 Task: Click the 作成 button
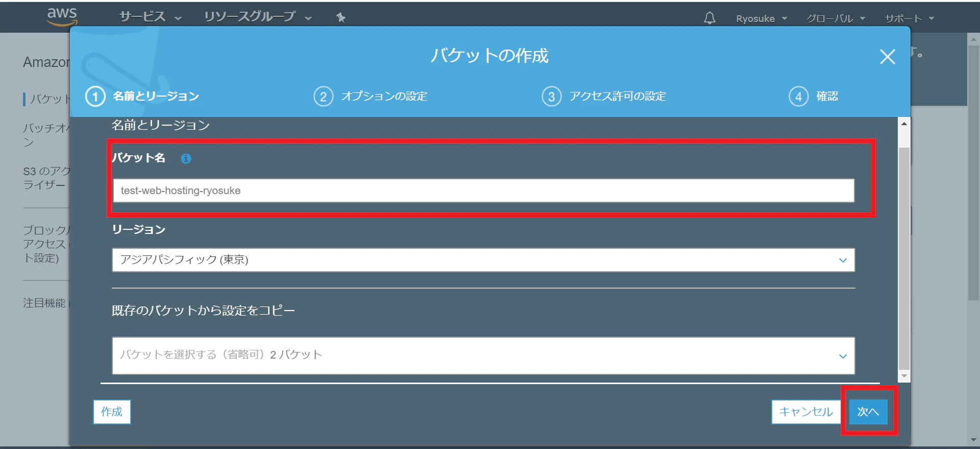click(112, 412)
